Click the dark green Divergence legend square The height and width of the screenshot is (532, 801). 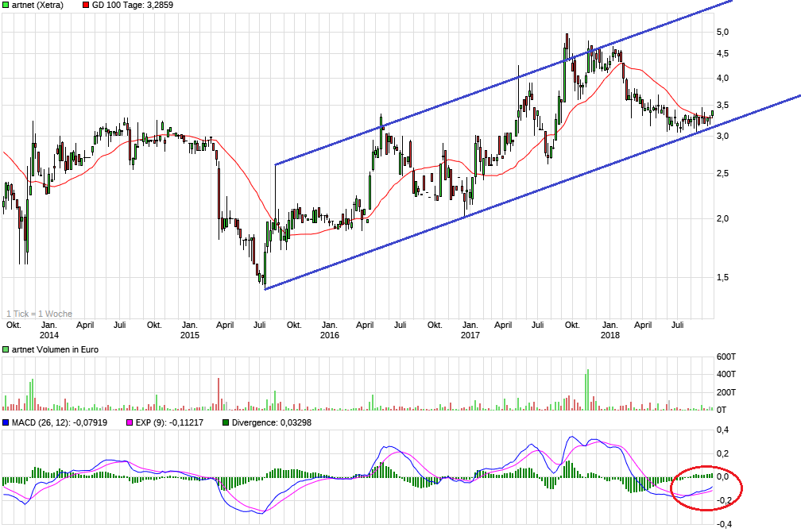[x=226, y=422]
